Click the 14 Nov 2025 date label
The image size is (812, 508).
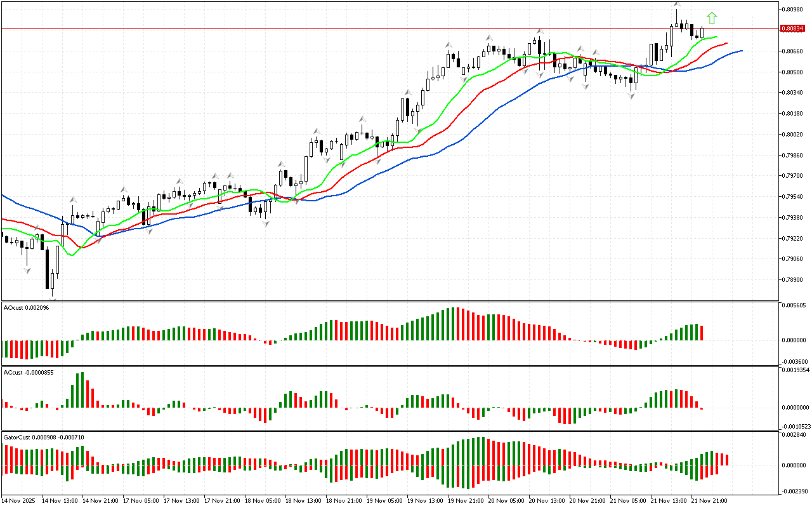[18, 500]
